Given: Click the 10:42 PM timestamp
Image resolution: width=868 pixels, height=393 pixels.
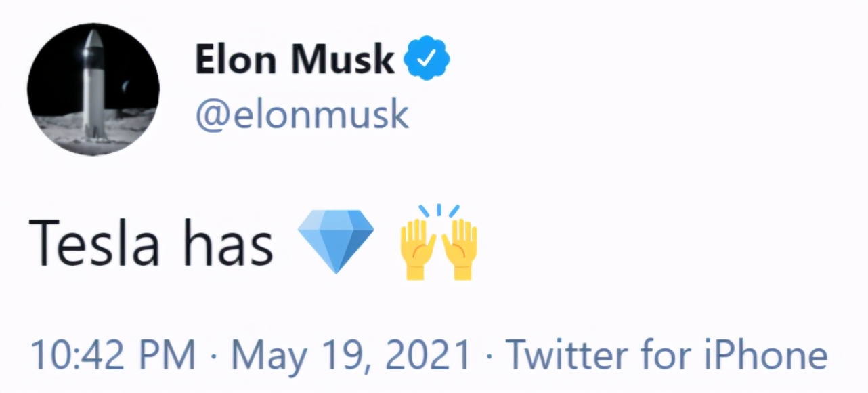Looking at the screenshot, I should tap(112, 356).
